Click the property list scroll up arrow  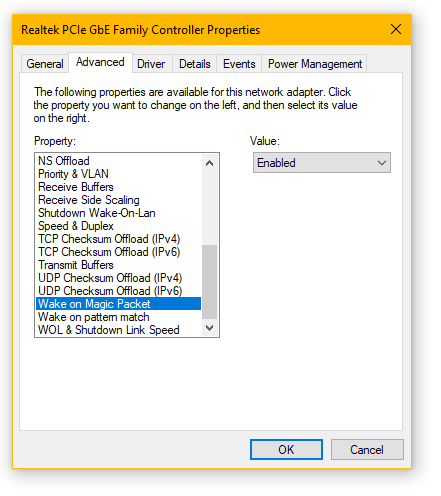click(x=209, y=163)
